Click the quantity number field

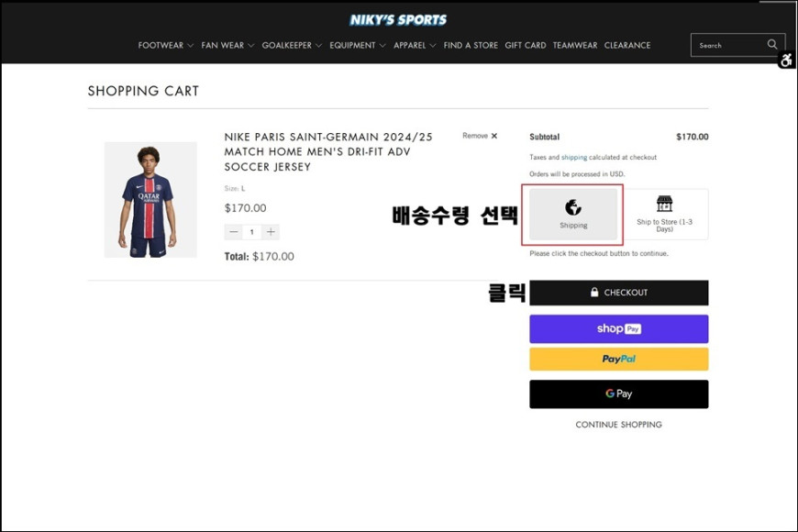252,232
